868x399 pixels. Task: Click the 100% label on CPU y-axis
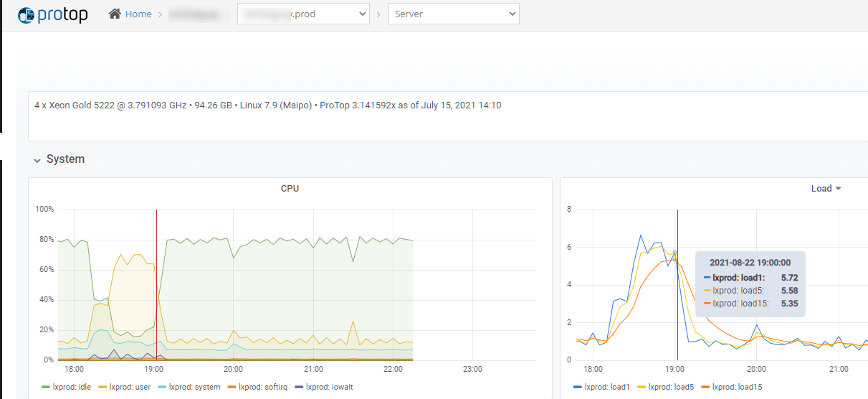[x=44, y=209]
